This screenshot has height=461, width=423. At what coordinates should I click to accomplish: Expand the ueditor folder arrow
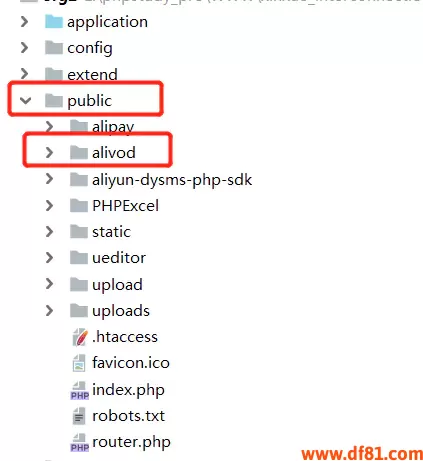click(x=49, y=258)
